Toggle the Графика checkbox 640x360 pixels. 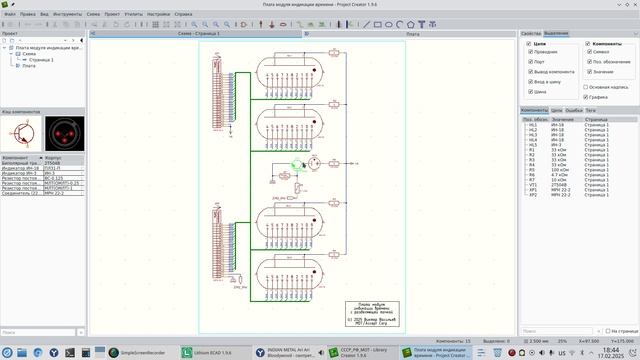pyautogui.click(x=586, y=97)
